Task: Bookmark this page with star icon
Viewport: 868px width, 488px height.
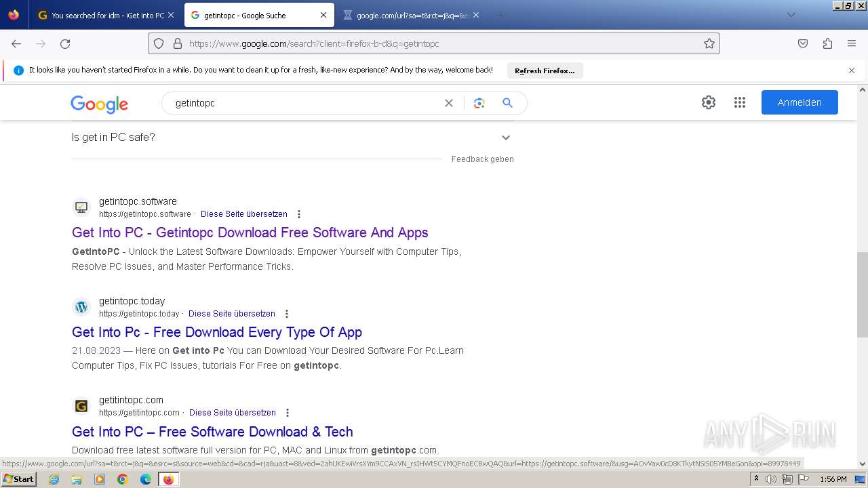Action: point(709,43)
